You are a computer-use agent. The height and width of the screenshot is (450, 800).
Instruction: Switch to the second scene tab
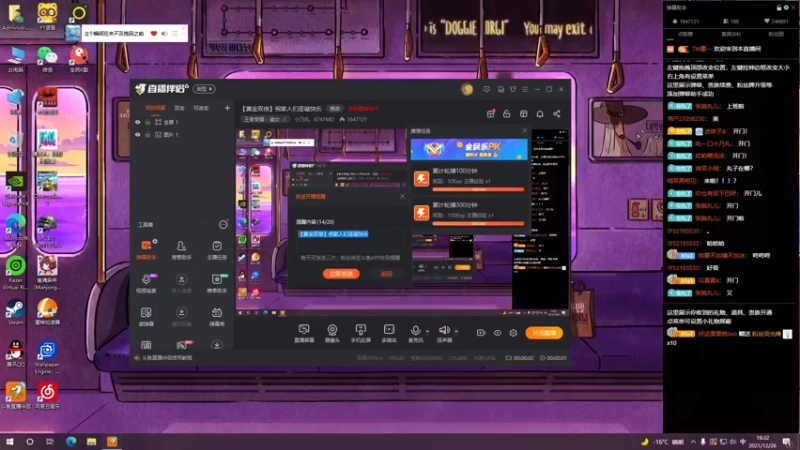(180, 108)
